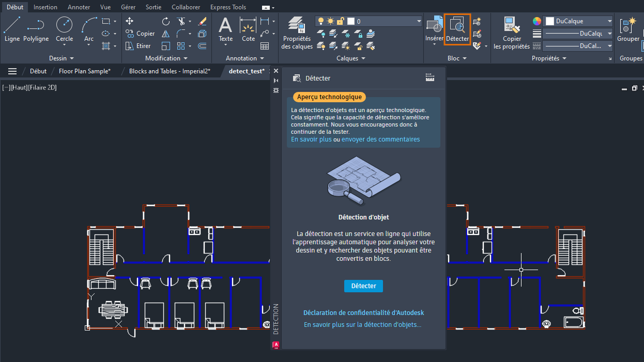644x362 pixels.
Task: Open the hamburger menu beside file tabs
Action: tap(12, 71)
